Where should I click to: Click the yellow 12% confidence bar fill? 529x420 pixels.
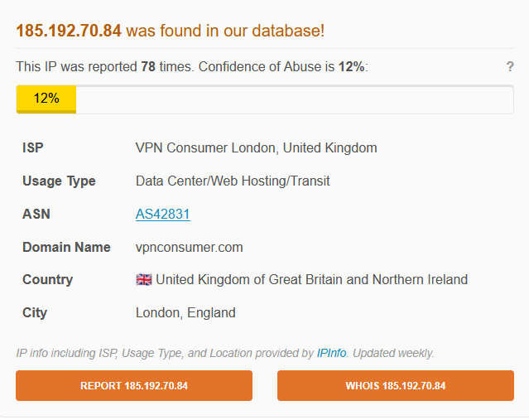pyautogui.click(x=46, y=99)
